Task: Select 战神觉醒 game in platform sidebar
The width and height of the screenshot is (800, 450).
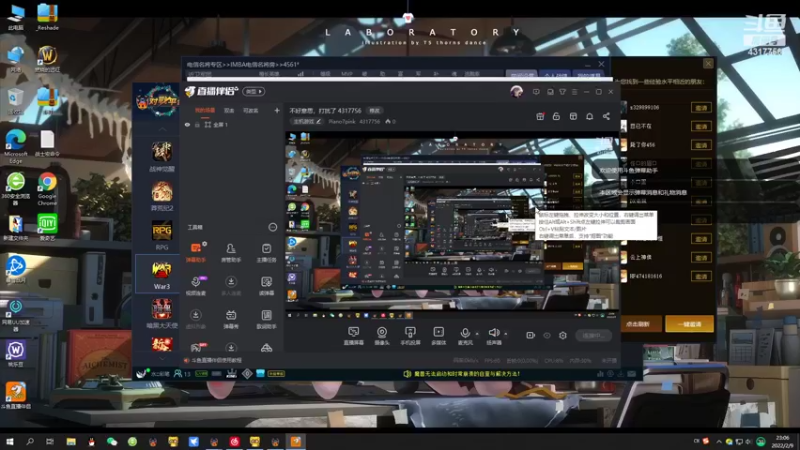Action: pos(162,156)
